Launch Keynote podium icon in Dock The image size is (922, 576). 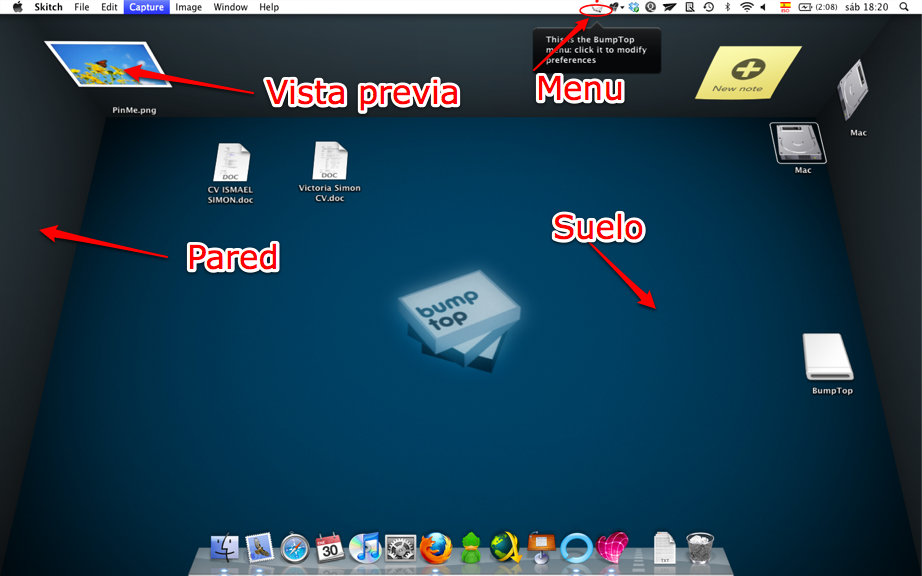[541, 548]
